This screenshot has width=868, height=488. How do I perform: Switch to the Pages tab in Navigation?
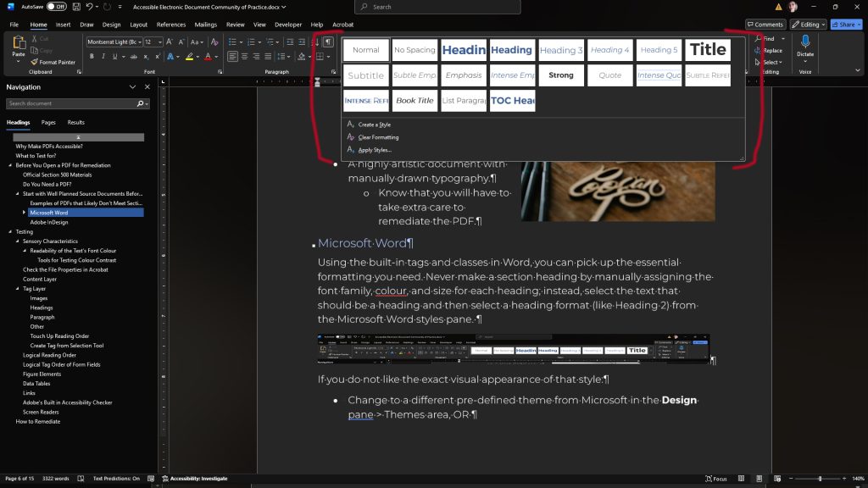click(48, 122)
